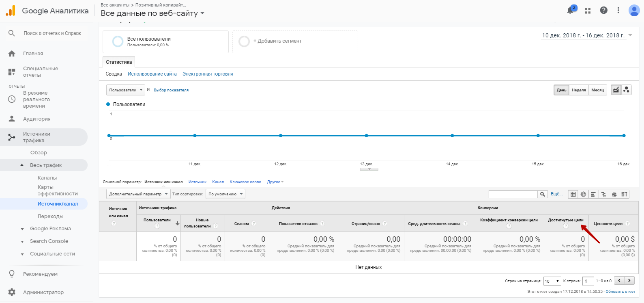644x303 pixels.
Task: Click the Ещё advanced filter link
Action: click(556, 194)
